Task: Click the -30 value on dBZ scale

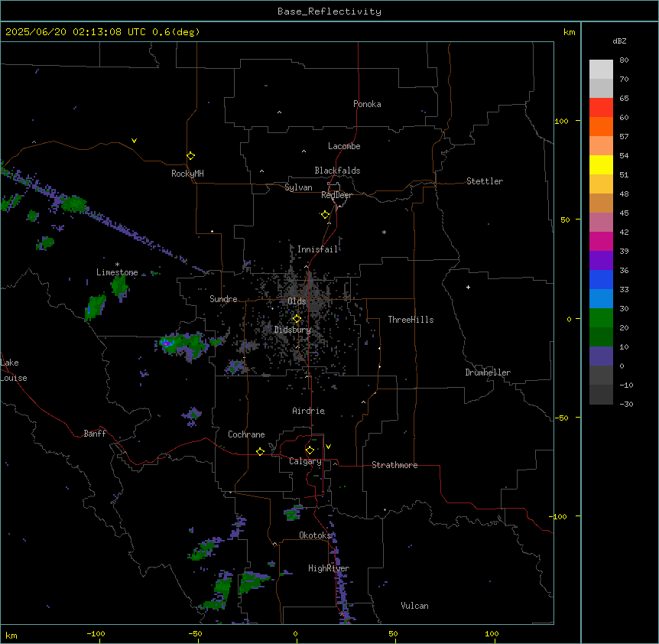Action: pos(626,404)
